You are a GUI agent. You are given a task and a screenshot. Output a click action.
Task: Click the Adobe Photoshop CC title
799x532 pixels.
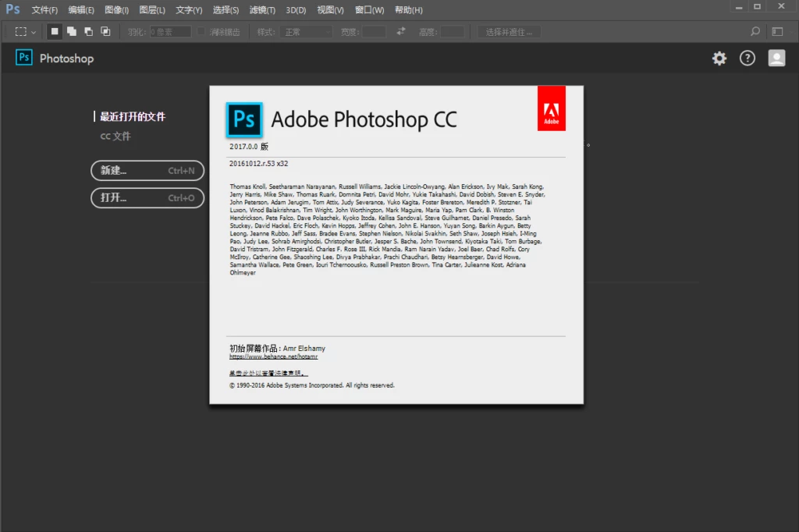click(364, 120)
